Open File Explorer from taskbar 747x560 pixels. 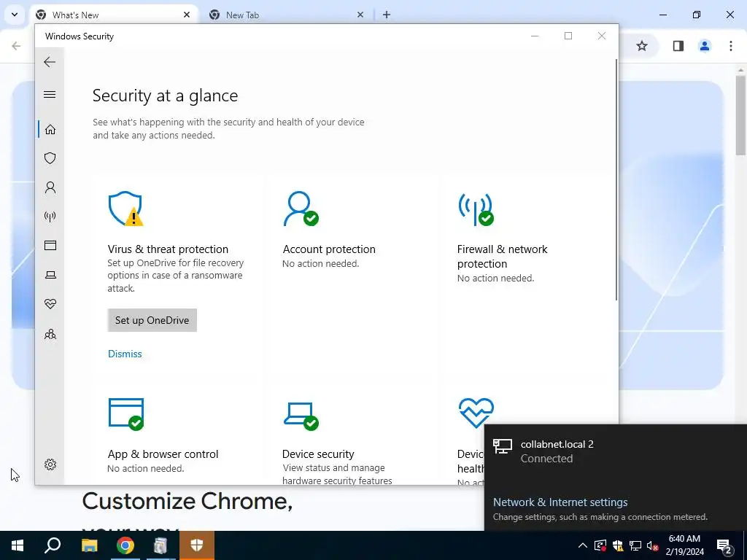coord(89,545)
